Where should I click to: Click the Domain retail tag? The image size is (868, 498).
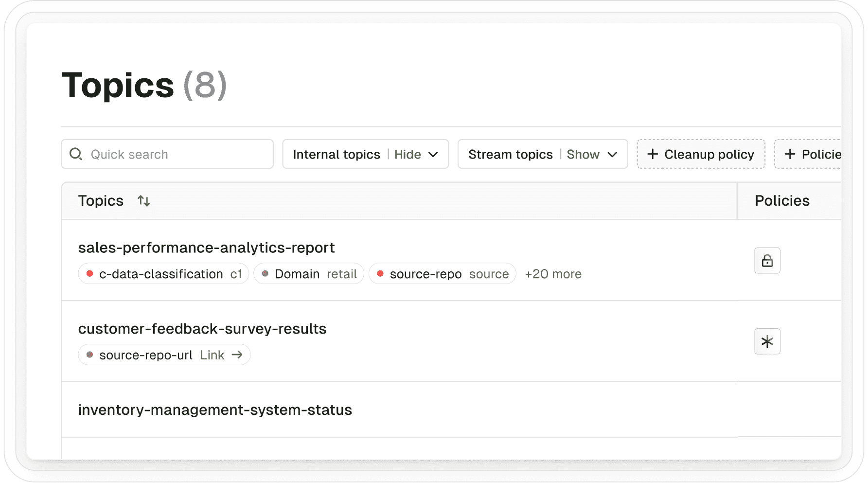pyautogui.click(x=309, y=274)
